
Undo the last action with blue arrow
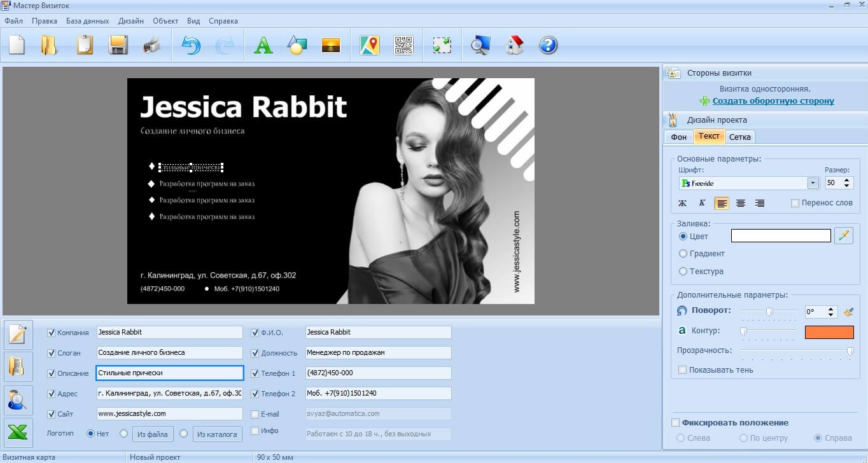coord(191,45)
